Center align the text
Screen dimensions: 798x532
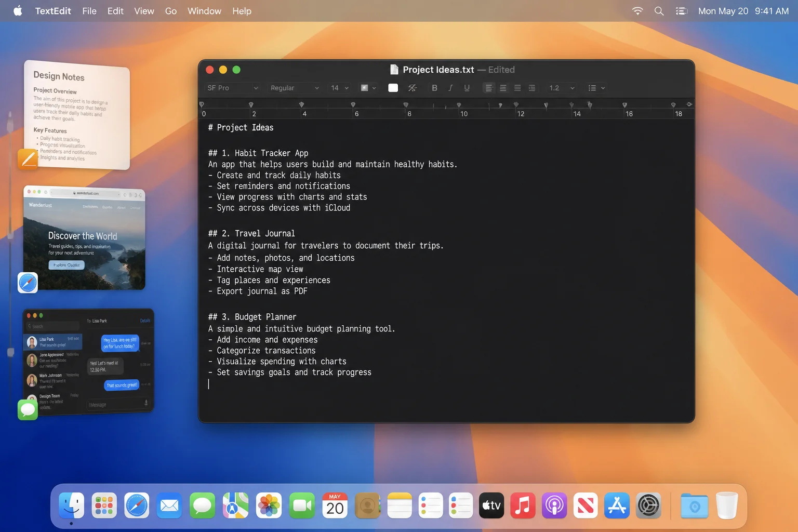coord(503,88)
